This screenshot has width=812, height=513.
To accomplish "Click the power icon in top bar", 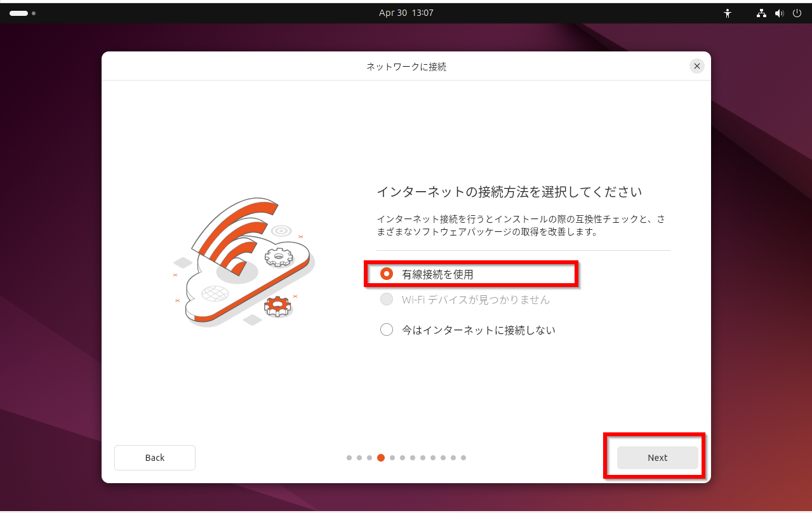I will 797,13.
